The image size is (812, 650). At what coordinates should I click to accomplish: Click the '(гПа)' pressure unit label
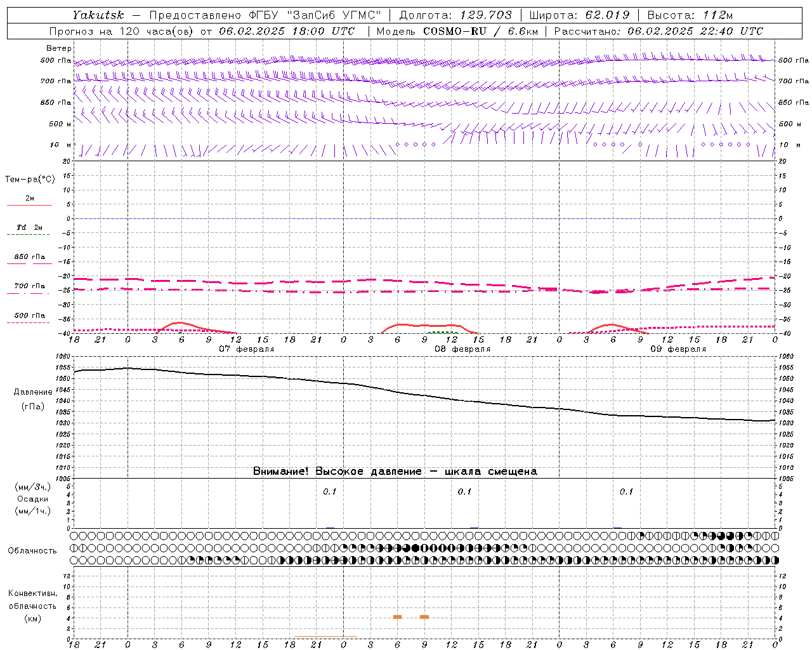click(33, 407)
